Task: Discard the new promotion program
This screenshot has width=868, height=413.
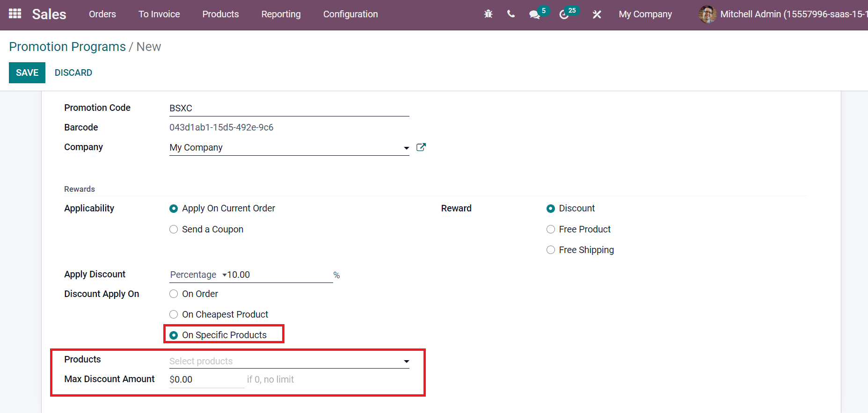Action: pos(73,72)
